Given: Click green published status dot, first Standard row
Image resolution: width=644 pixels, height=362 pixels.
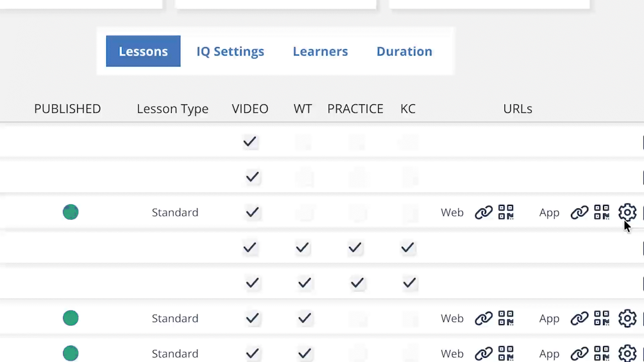Looking at the screenshot, I should 71,212.
